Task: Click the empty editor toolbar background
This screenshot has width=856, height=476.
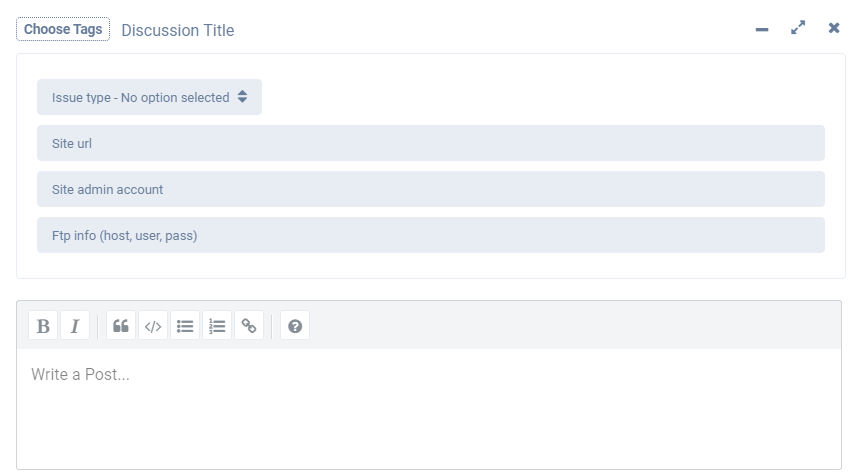Action: pyautogui.click(x=570, y=326)
